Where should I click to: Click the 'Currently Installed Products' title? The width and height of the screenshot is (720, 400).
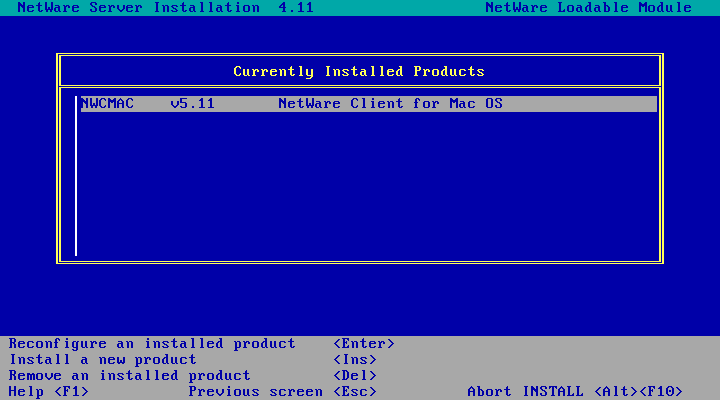[359, 72]
